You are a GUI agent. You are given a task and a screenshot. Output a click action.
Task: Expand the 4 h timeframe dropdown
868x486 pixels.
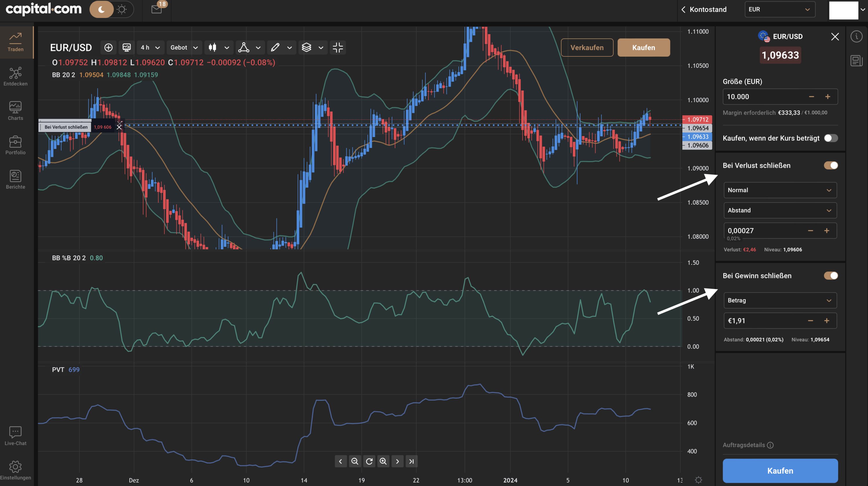150,47
